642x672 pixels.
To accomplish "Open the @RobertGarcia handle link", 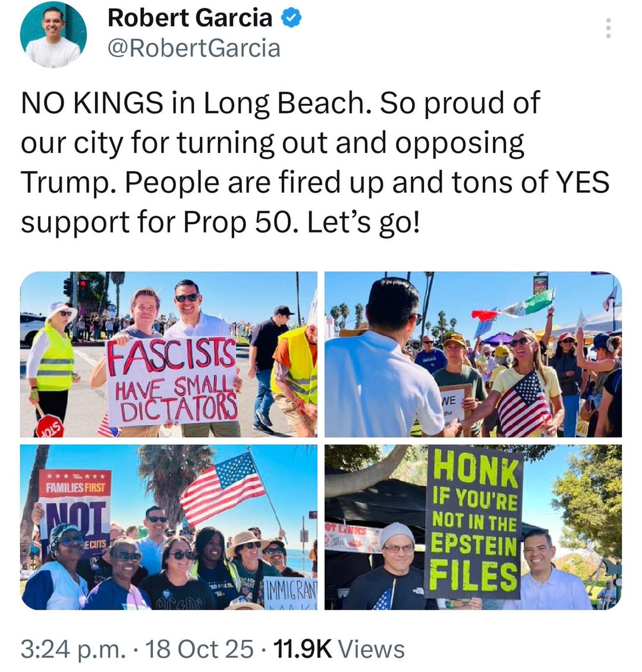I will point(194,48).
